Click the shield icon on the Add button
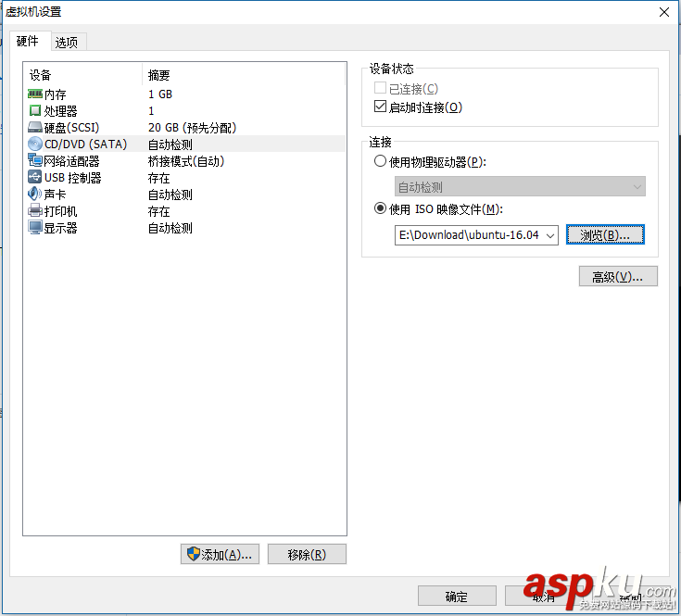The height and width of the screenshot is (616, 681). click(194, 554)
